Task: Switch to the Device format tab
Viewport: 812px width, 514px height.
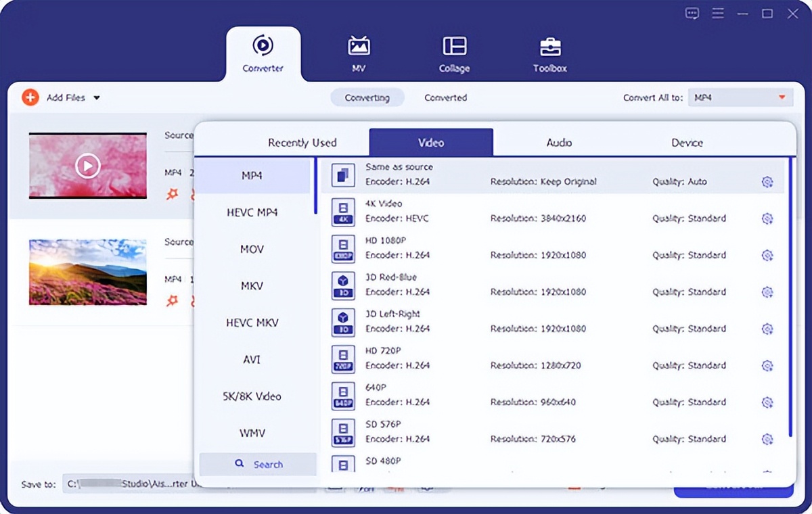Action: tap(687, 143)
